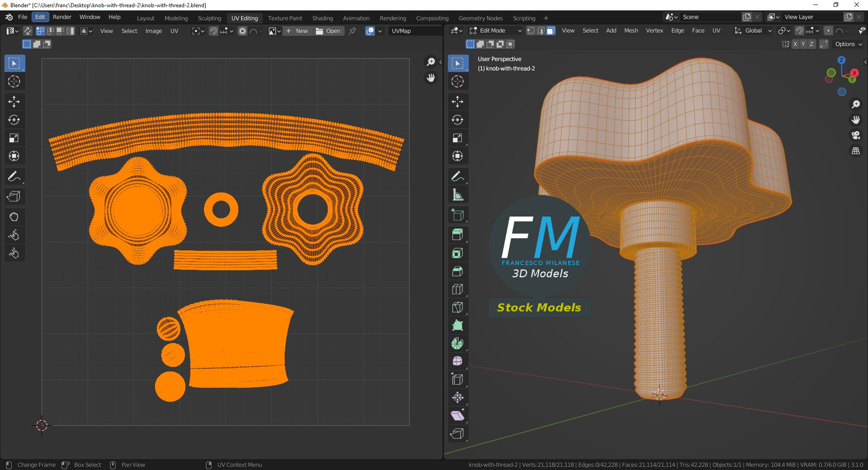
Task: Select the Measure tool in viewport toolbar
Action: (458, 195)
